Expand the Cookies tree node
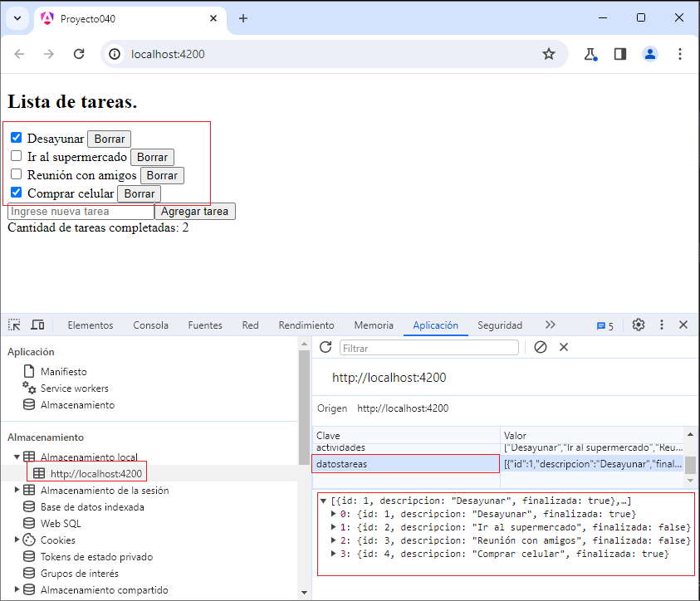700x601 pixels. tap(17, 540)
